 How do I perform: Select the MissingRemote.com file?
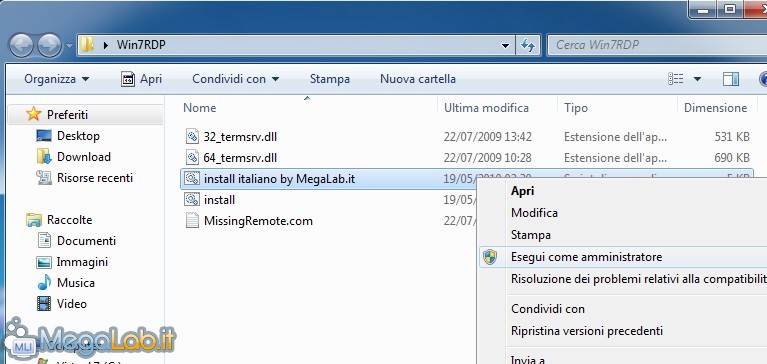click(258, 221)
